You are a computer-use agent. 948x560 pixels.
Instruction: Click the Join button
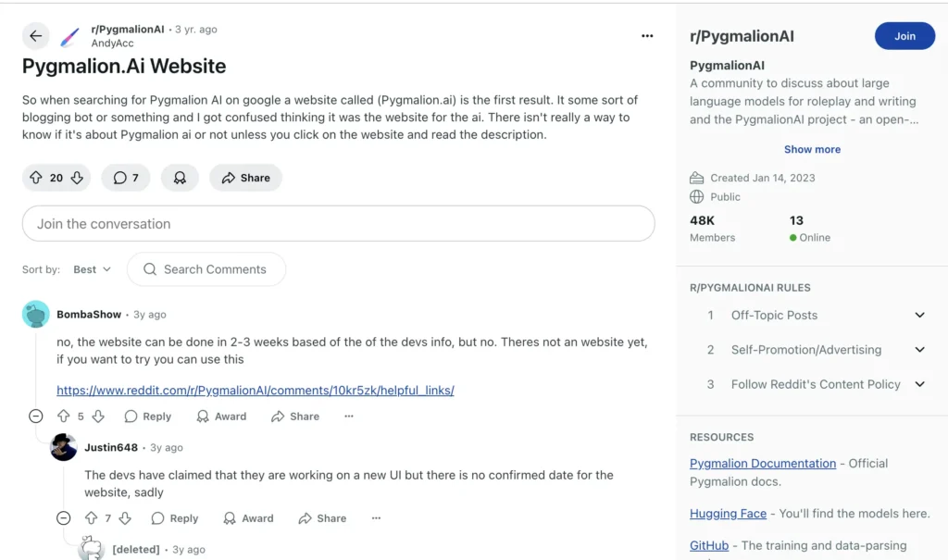click(904, 36)
